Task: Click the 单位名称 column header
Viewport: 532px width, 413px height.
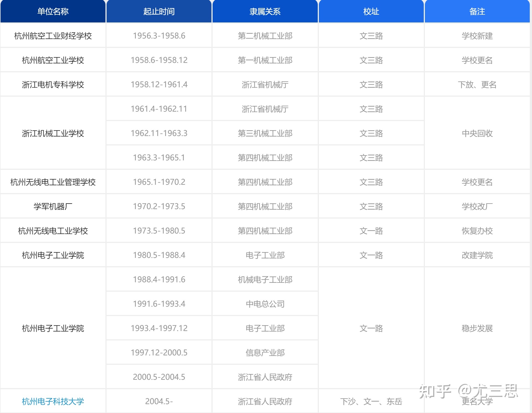Action: point(53,11)
